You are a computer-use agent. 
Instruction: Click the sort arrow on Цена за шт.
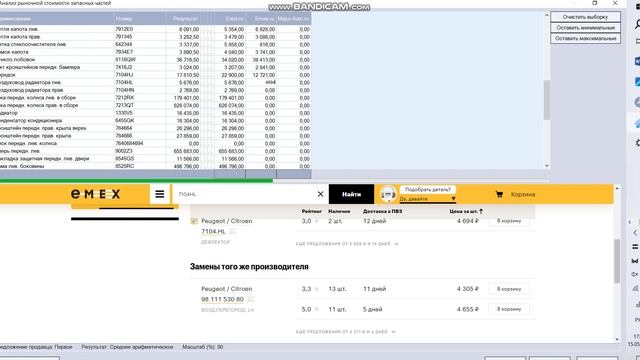coord(481,211)
